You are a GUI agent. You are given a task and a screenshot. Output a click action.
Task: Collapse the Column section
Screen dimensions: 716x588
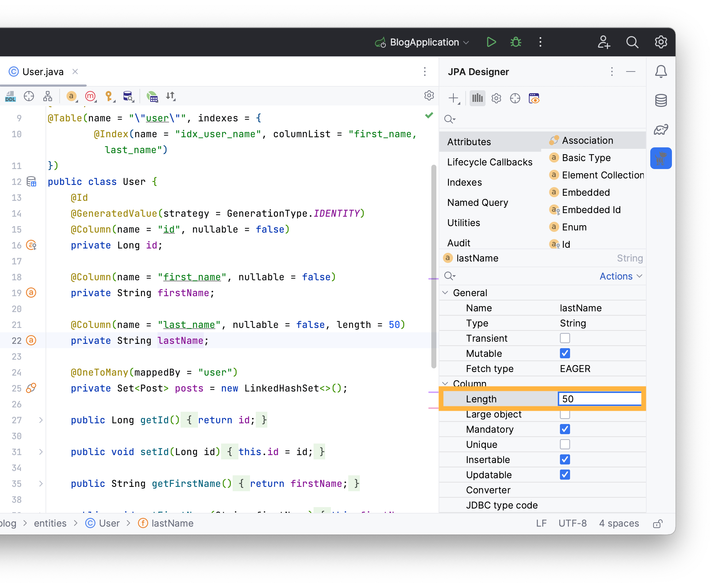pyautogui.click(x=445, y=384)
